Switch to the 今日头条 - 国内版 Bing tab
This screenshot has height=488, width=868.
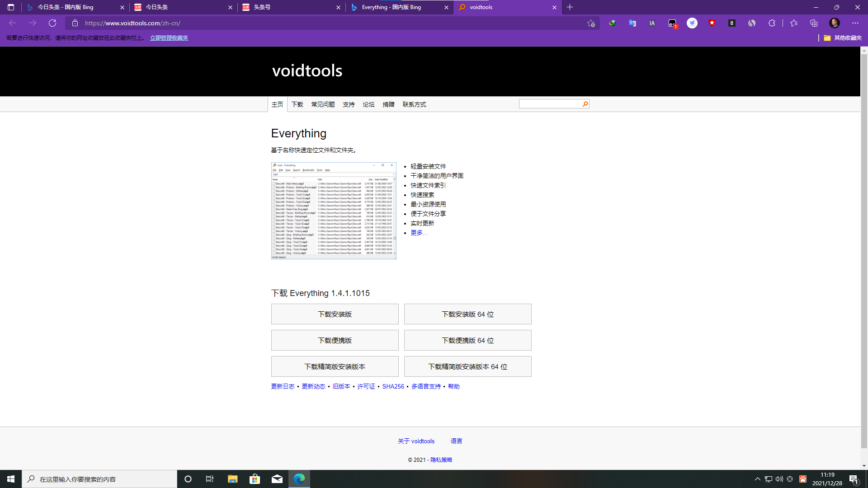coord(75,7)
